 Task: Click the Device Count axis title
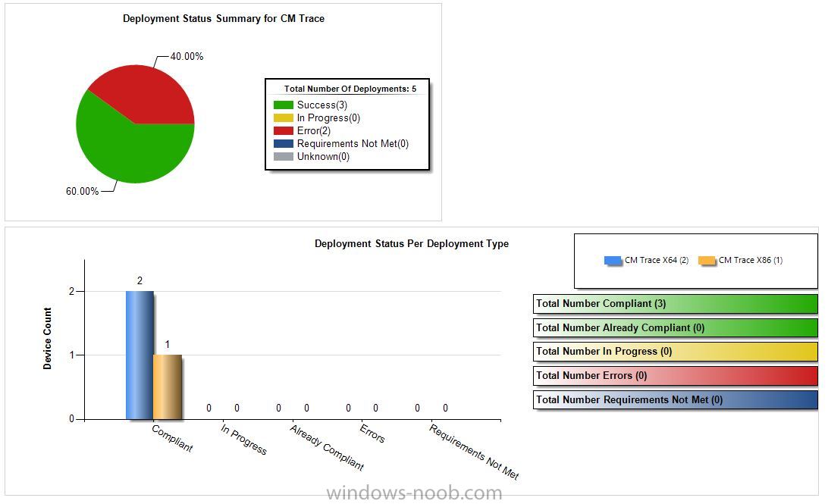[48, 338]
